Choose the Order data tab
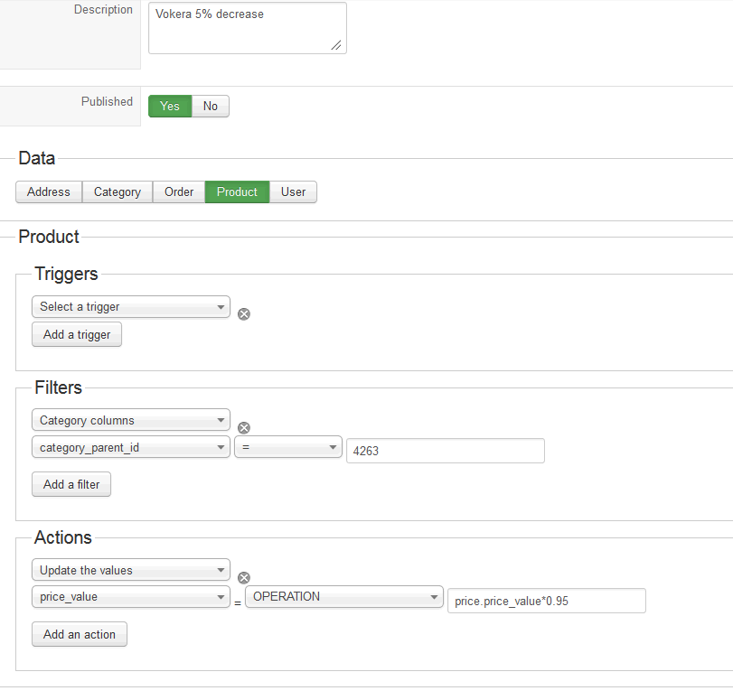 click(x=179, y=192)
